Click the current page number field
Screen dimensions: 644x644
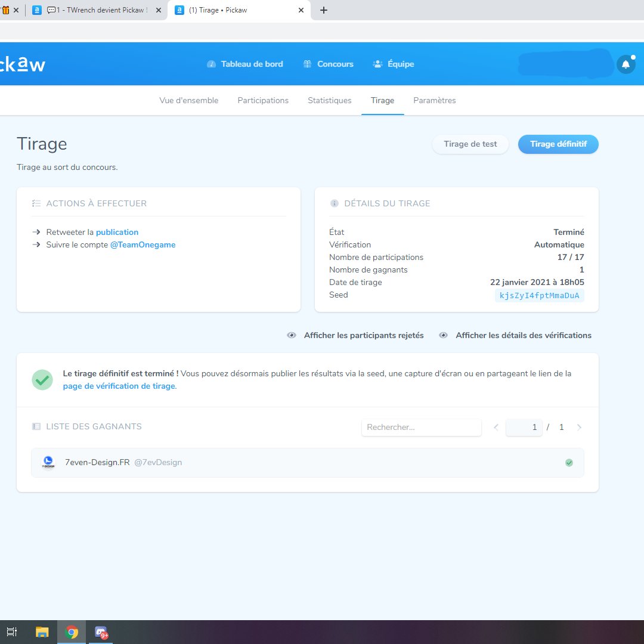tap(524, 427)
